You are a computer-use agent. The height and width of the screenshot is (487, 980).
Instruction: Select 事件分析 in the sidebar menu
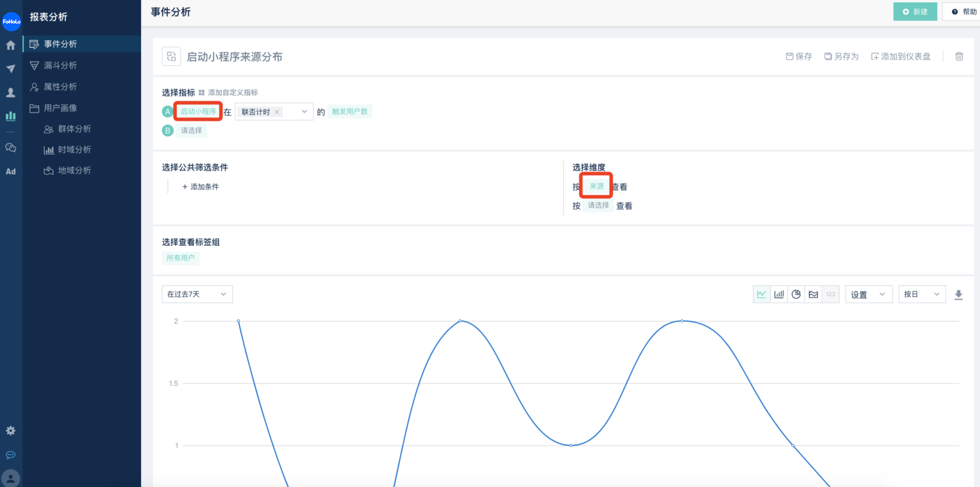(82, 44)
